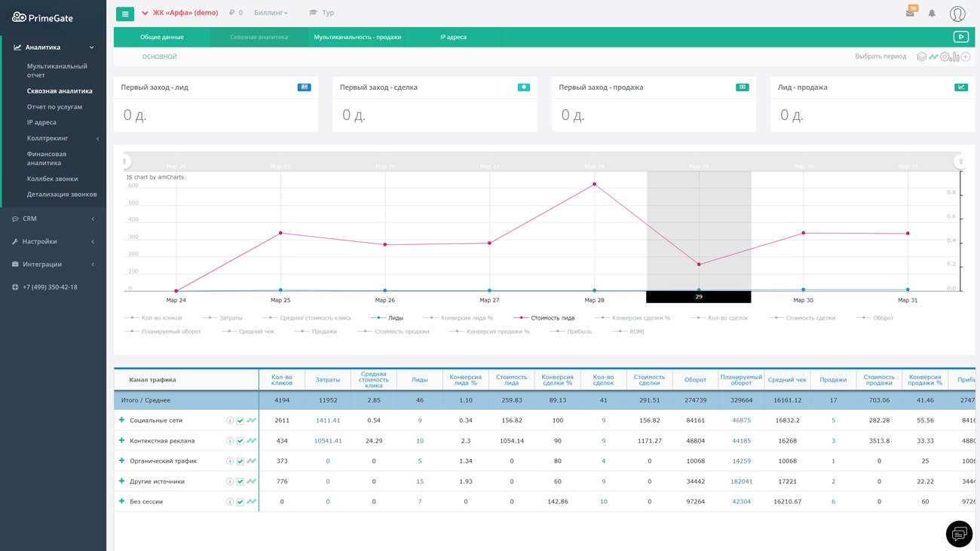Switch to the Общие данные tab
980x551 pixels.
point(162,37)
